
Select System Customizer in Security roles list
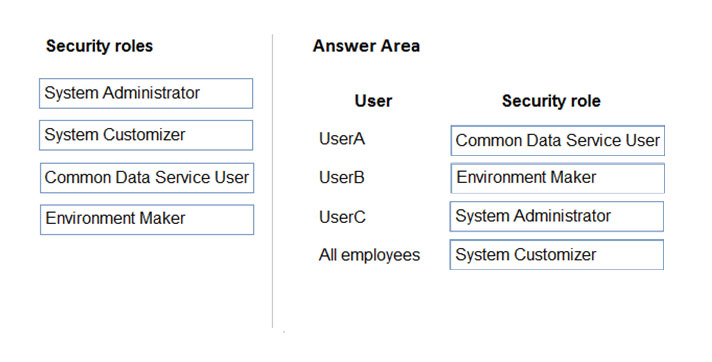(146, 135)
